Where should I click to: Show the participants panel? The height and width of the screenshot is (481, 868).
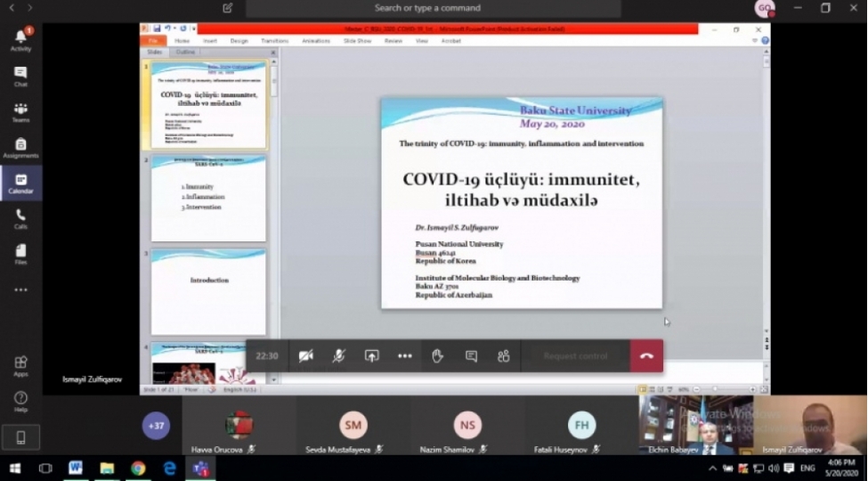click(x=503, y=355)
